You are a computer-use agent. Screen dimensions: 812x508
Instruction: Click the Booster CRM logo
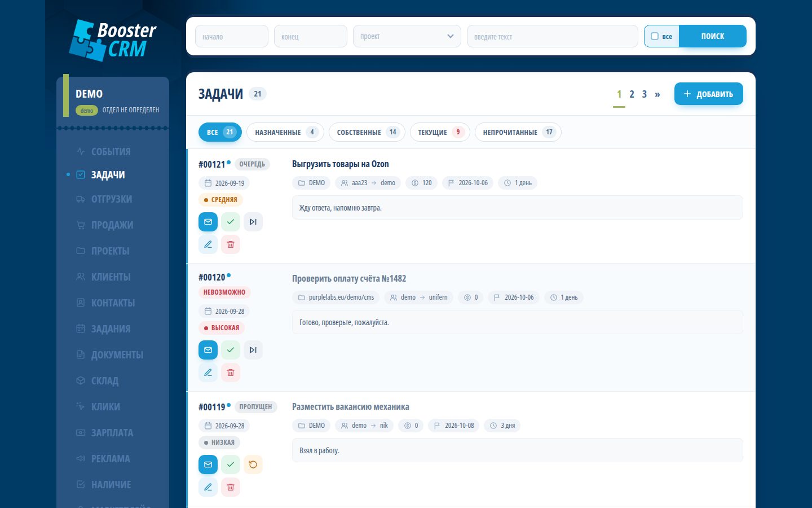113,40
